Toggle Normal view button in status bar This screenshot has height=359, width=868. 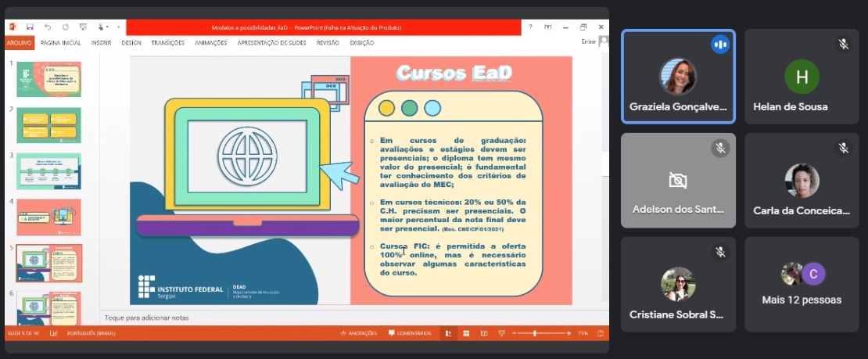[448, 333]
